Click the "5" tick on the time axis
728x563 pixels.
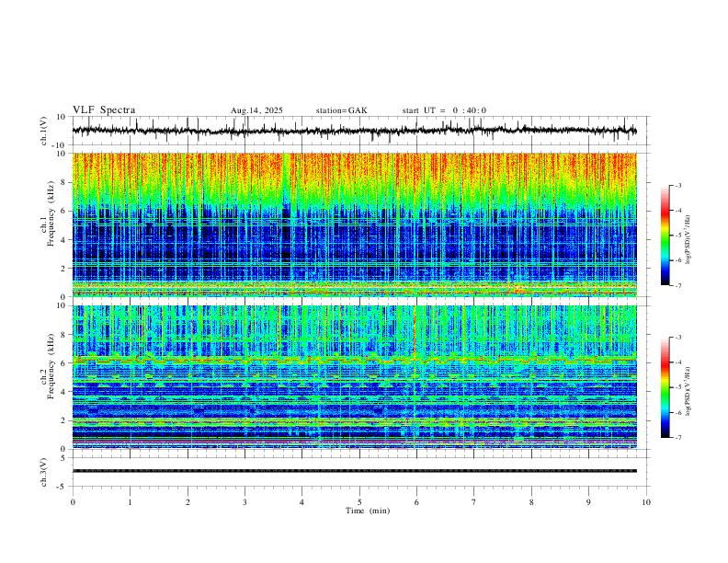pos(359,502)
